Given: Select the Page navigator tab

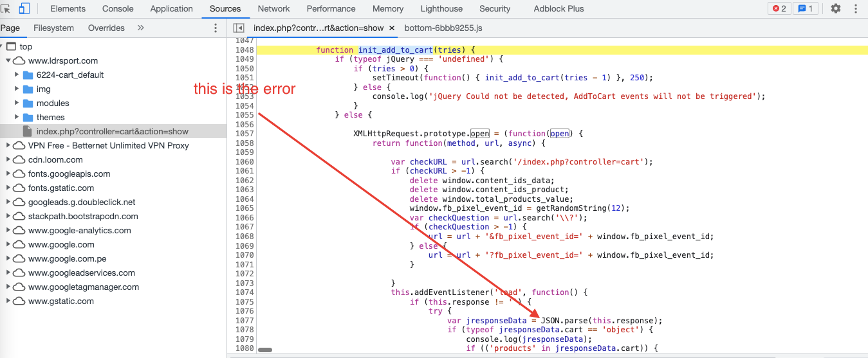Looking at the screenshot, I should (x=10, y=28).
